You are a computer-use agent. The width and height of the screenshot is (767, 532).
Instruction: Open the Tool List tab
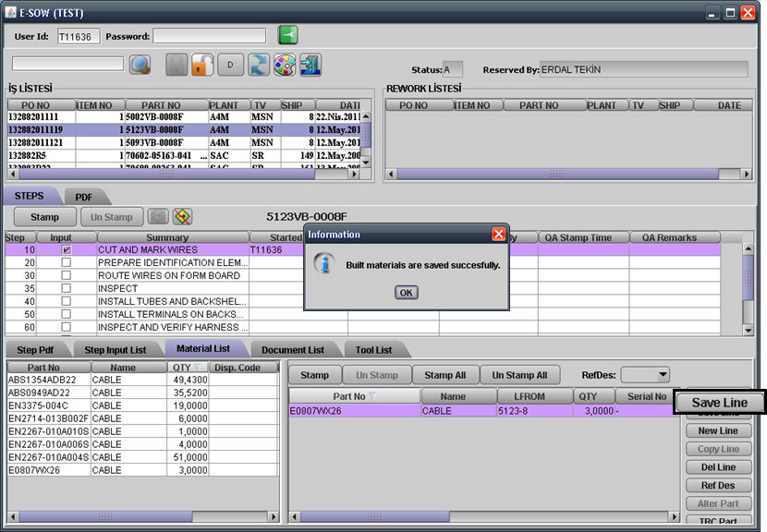coord(373,350)
